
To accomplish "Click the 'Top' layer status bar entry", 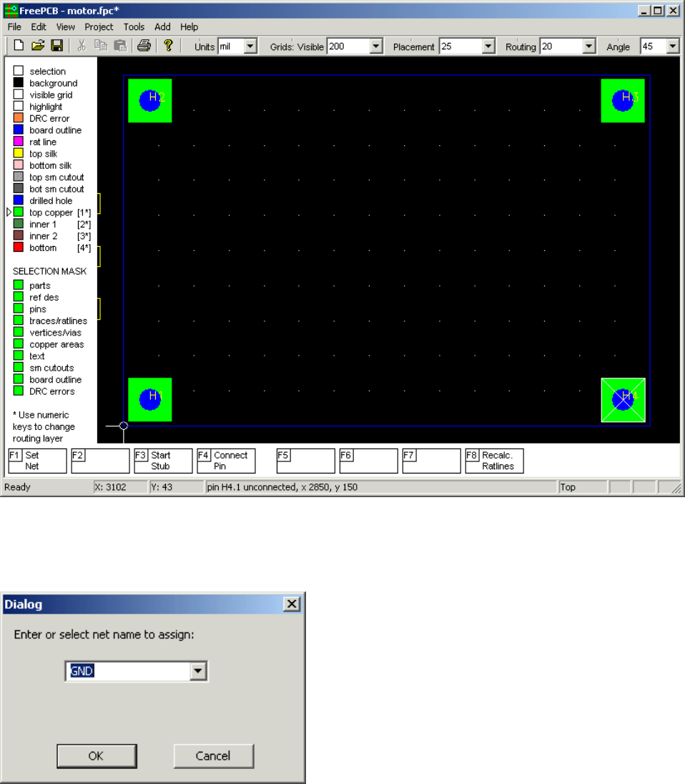I will (568, 487).
